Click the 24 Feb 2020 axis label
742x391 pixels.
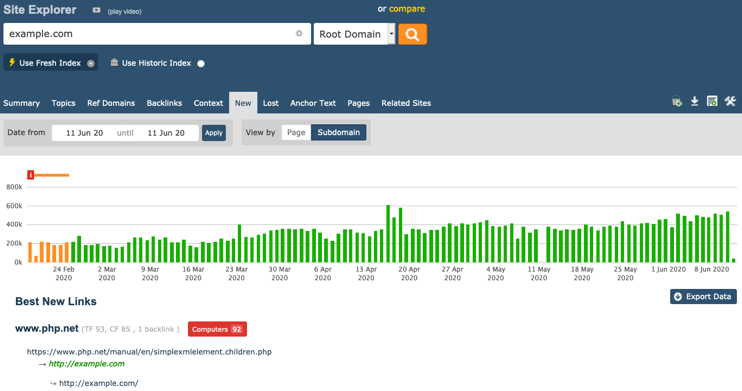(63, 274)
